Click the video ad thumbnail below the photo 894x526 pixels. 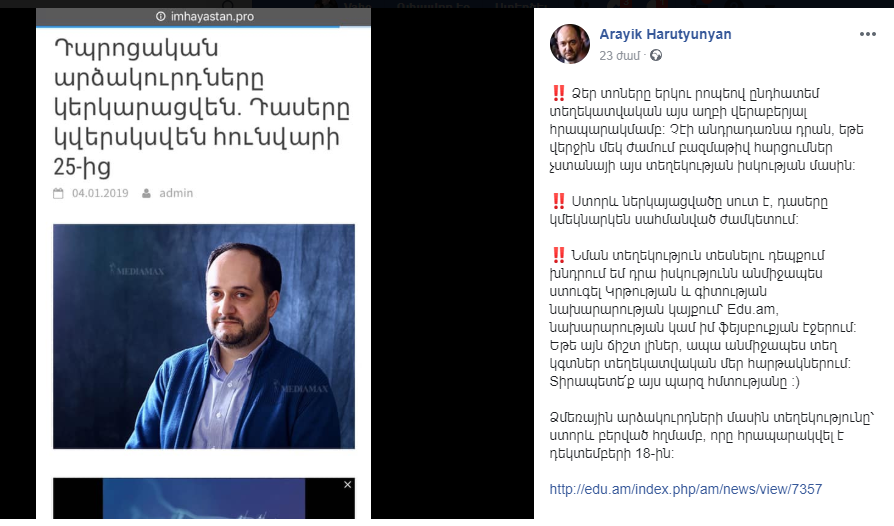tap(204, 498)
